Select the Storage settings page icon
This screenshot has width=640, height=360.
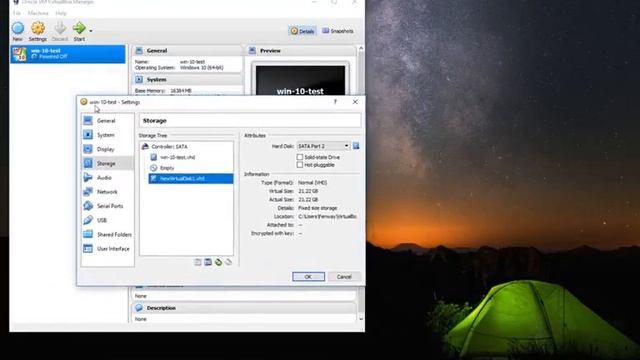coord(88,163)
